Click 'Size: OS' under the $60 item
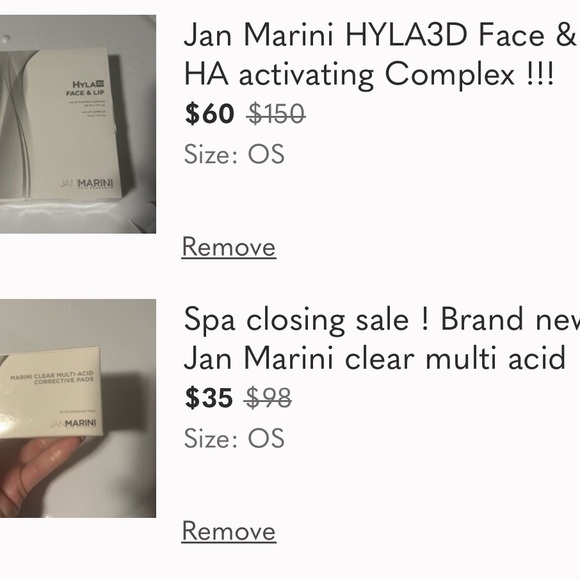The width and height of the screenshot is (580, 580). [235, 154]
